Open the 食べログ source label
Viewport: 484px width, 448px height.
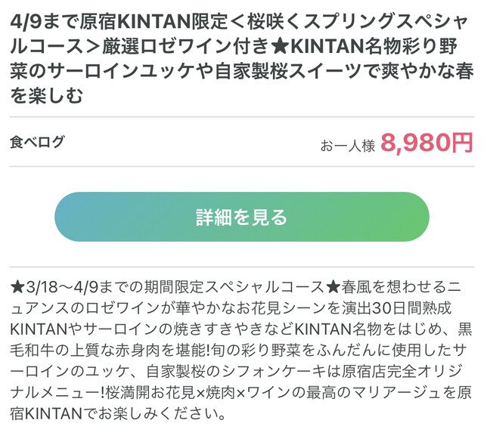click(x=37, y=141)
